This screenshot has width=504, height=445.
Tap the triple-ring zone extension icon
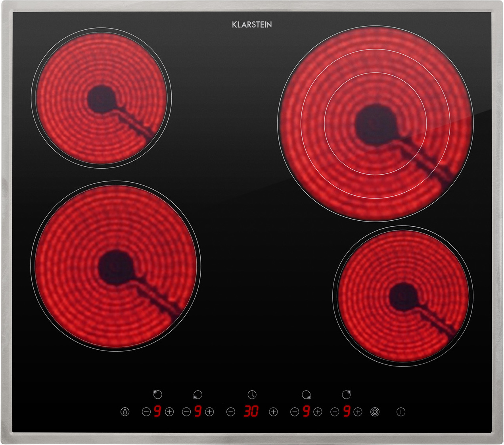[375, 412]
